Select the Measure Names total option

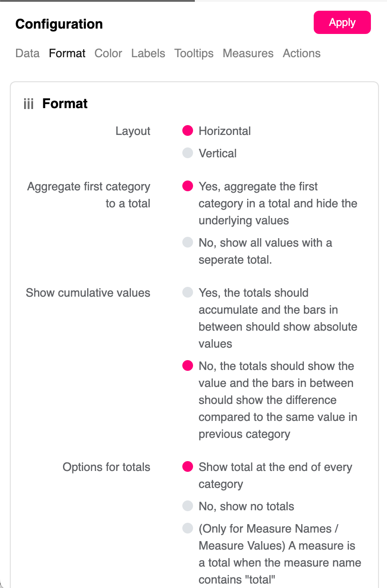pyautogui.click(x=188, y=529)
